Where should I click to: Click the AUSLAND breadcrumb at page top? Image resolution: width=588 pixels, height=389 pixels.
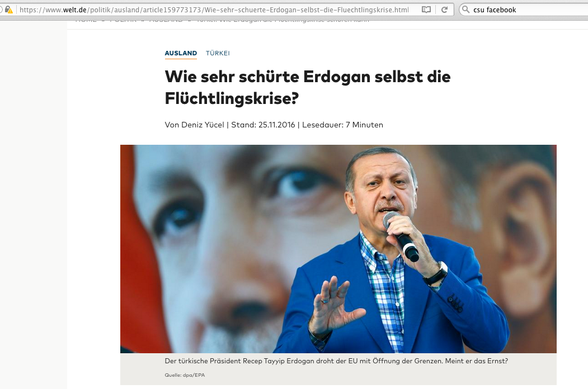click(x=166, y=21)
